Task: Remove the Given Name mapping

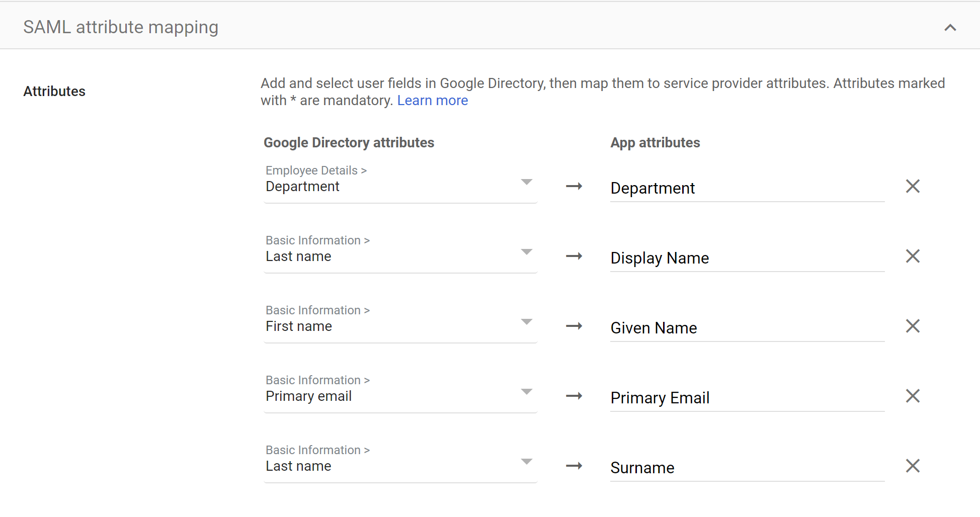Action: coord(913,326)
